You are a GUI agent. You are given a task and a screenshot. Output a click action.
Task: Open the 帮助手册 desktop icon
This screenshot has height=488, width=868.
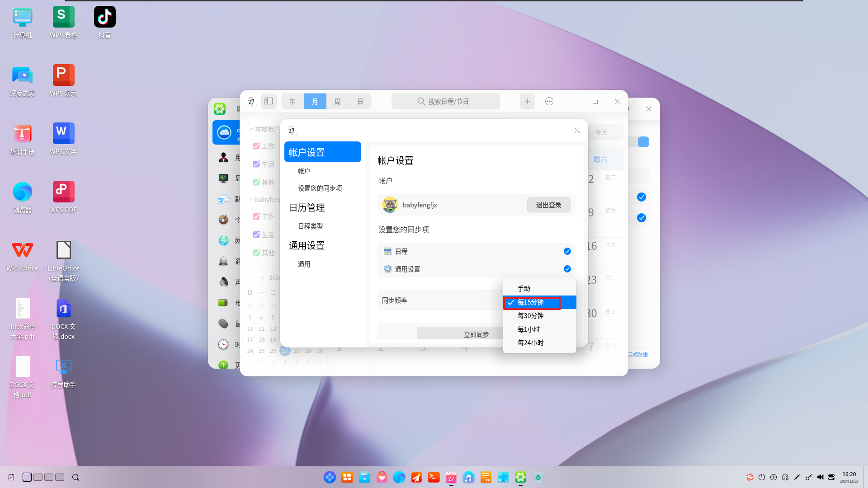click(22, 133)
